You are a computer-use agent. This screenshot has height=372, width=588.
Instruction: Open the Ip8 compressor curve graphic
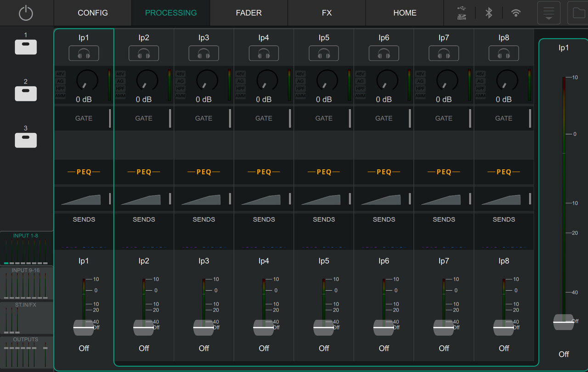pos(501,200)
